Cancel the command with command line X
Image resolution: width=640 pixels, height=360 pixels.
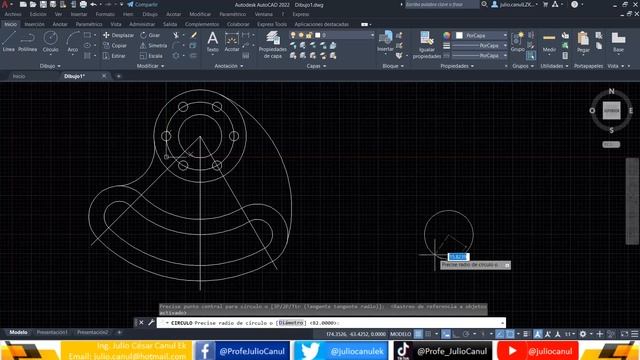141,322
